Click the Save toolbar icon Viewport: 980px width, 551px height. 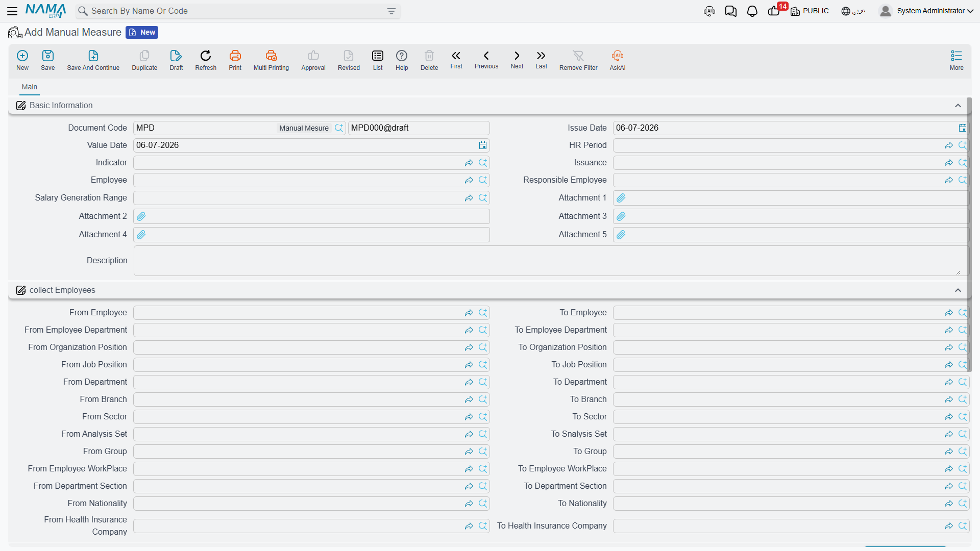tap(48, 56)
